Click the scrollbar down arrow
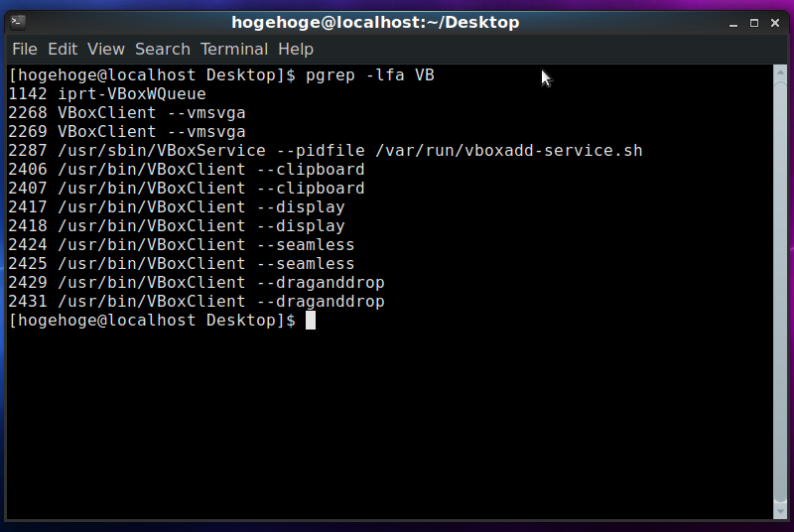 (x=780, y=511)
